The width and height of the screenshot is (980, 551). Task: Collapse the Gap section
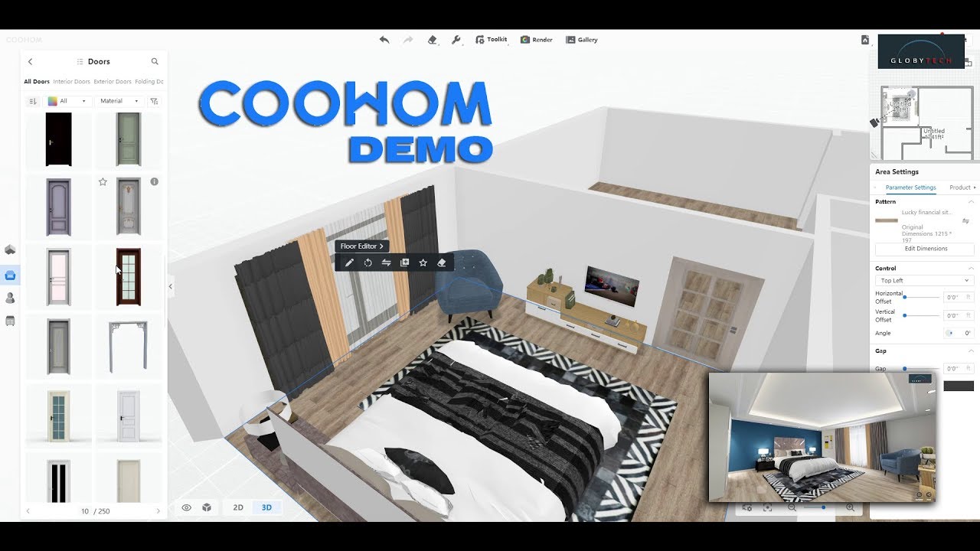tap(971, 351)
